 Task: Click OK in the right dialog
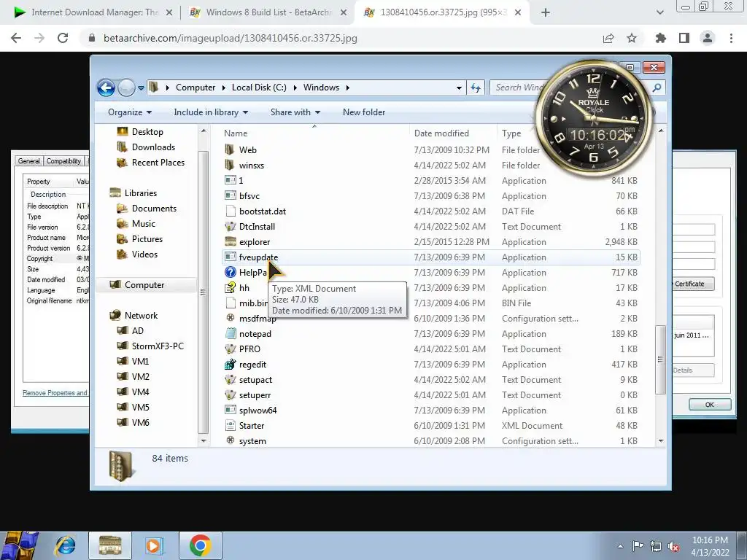click(x=710, y=404)
